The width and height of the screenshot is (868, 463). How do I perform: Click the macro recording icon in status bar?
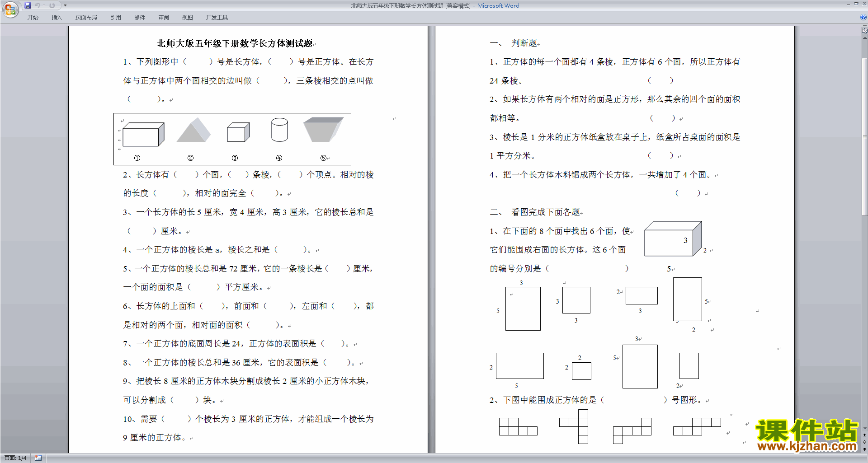[38, 458]
